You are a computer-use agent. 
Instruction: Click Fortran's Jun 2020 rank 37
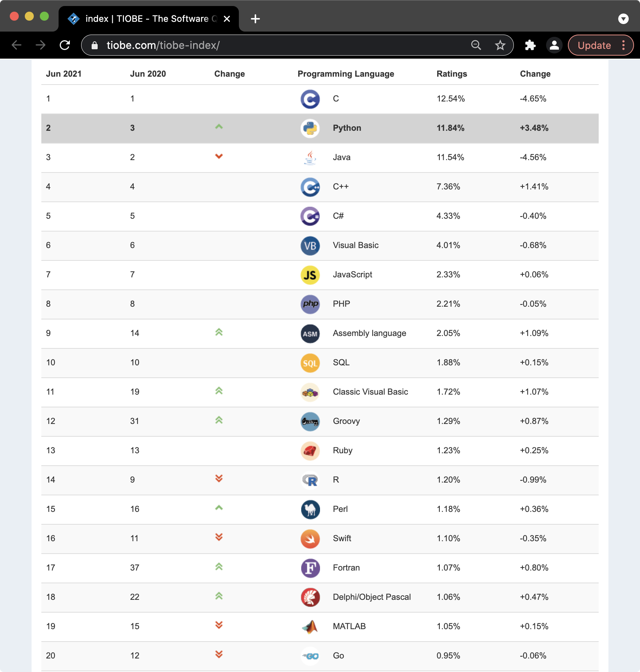coord(134,568)
